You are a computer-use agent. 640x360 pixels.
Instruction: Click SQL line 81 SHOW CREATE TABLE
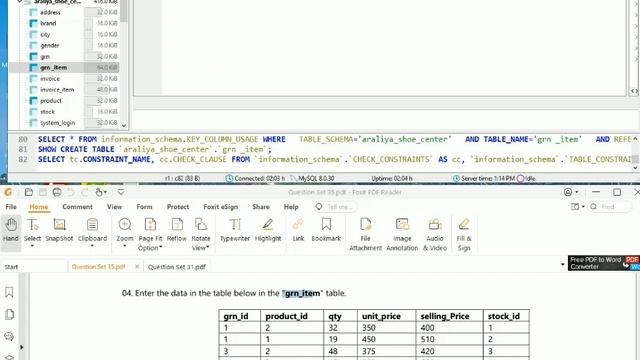click(155, 149)
